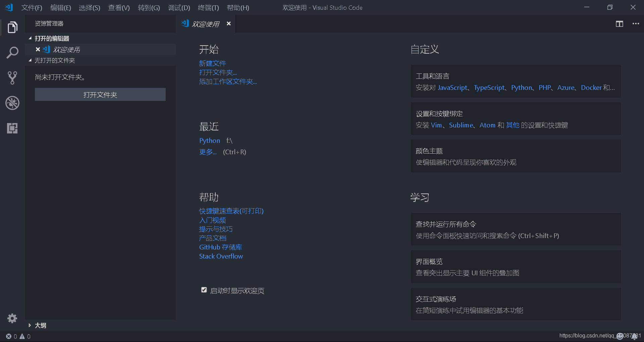The image size is (644, 342).
Task: Click the notification bell in status bar
Action: [634, 336]
